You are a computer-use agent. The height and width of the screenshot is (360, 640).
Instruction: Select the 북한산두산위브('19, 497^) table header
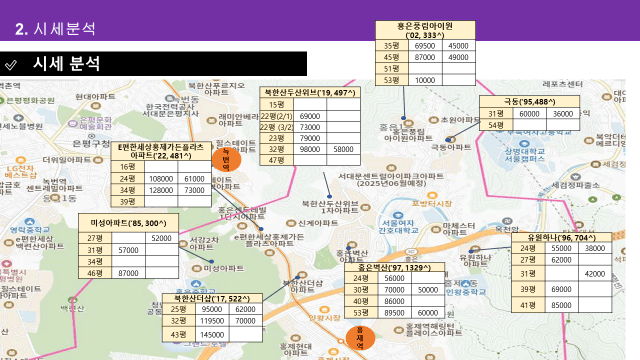click(x=310, y=93)
